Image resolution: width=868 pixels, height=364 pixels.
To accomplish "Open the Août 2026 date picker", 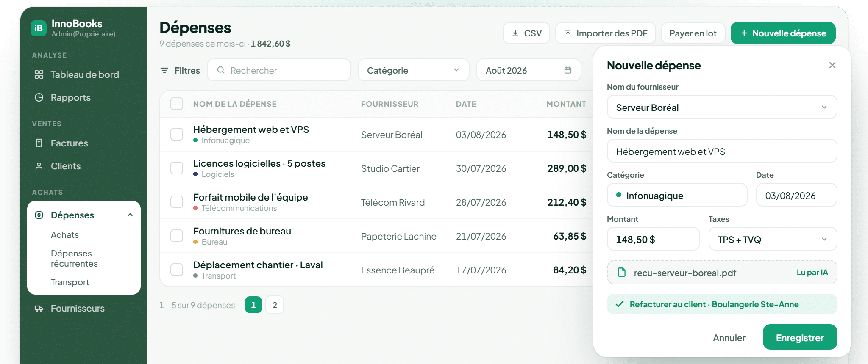I will pyautogui.click(x=529, y=70).
